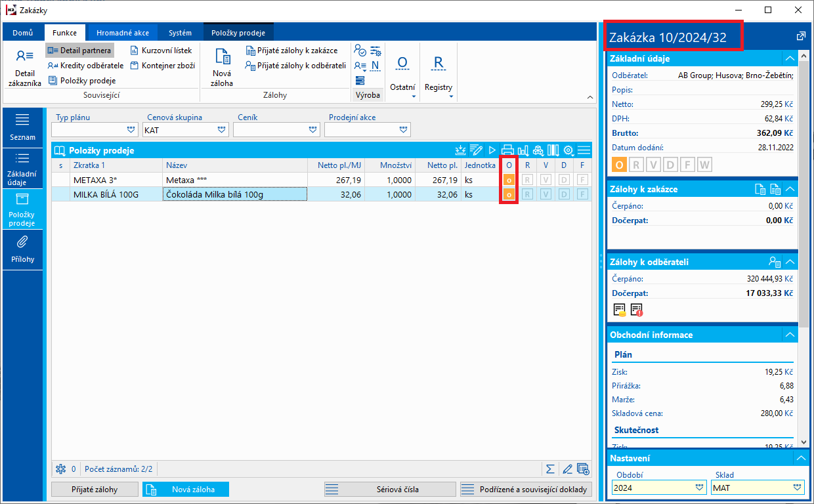Click Kurzovní lístek in the ribbon
Image resolution: width=814 pixels, height=504 pixels.
point(161,50)
